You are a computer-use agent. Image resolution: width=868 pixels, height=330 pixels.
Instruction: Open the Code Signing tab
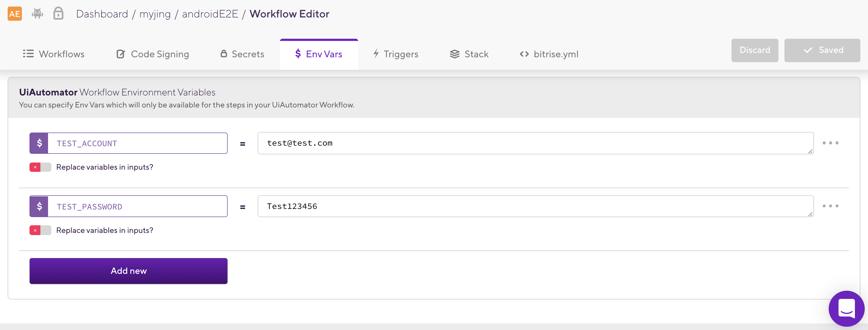[x=153, y=54]
